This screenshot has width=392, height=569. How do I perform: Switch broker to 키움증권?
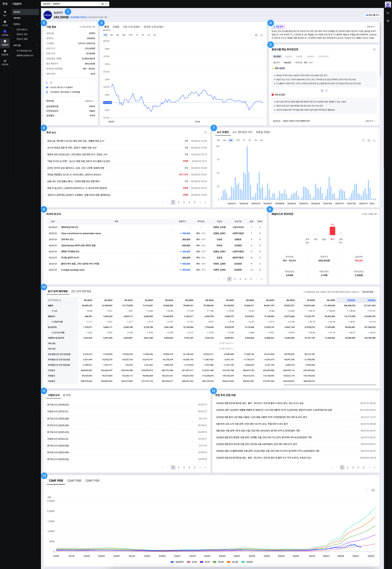tap(310, 56)
